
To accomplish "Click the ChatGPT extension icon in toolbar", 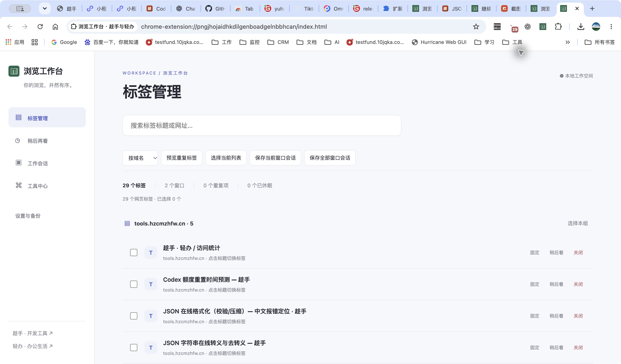I will coord(528,27).
